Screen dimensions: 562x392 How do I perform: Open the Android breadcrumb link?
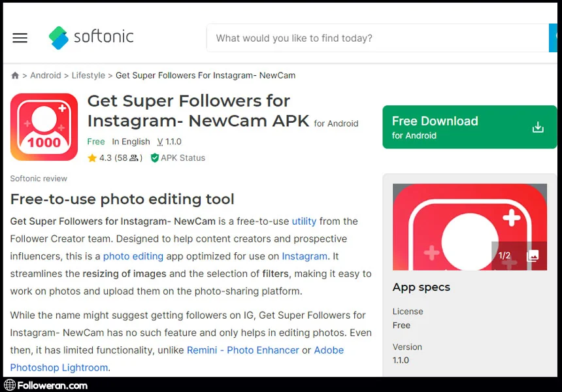(46, 76)
